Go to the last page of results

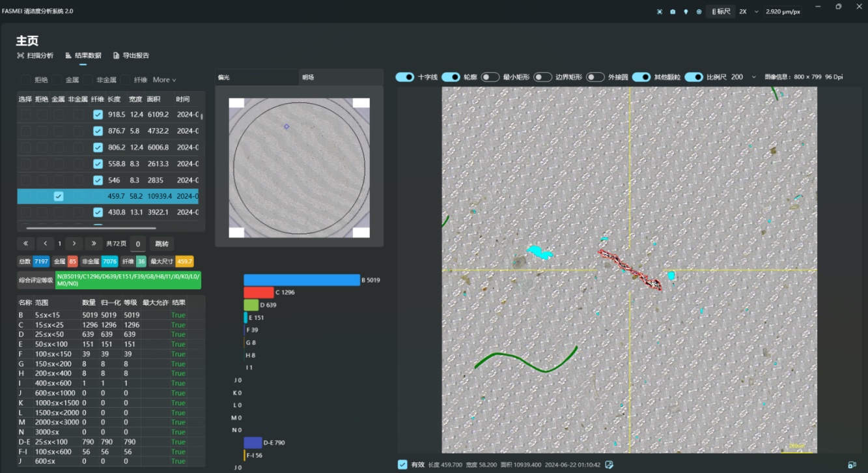pyautogui.click(x=93, y=244)
